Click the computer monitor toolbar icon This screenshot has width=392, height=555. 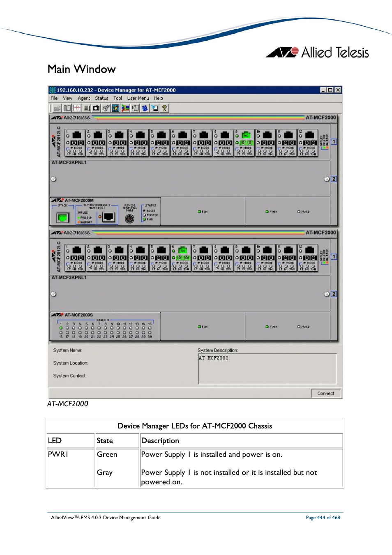point(154,108)
